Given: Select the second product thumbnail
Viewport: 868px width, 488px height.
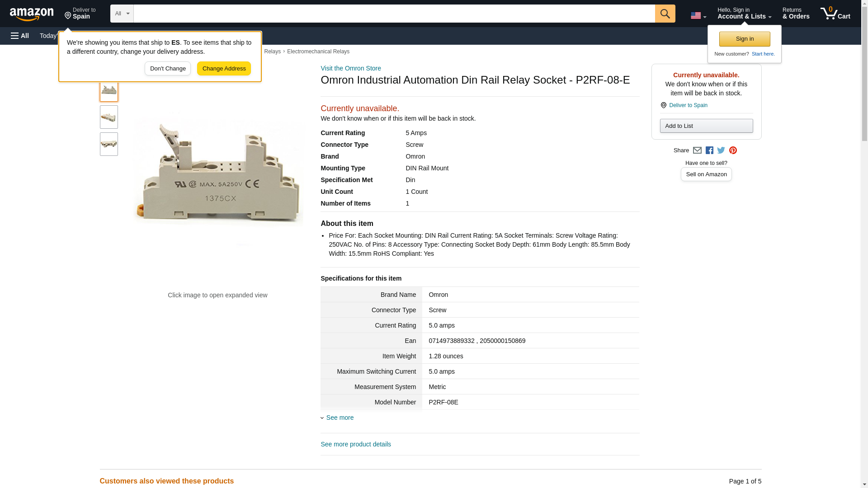Looking at the screenshot, I should (x=108, y=117).
